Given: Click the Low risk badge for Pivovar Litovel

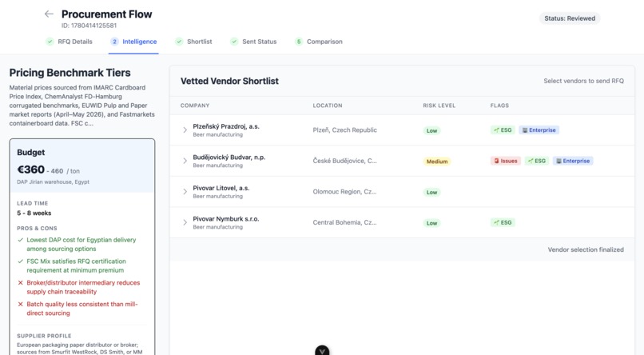Looking at the screenshot, I should pos(431,192).
